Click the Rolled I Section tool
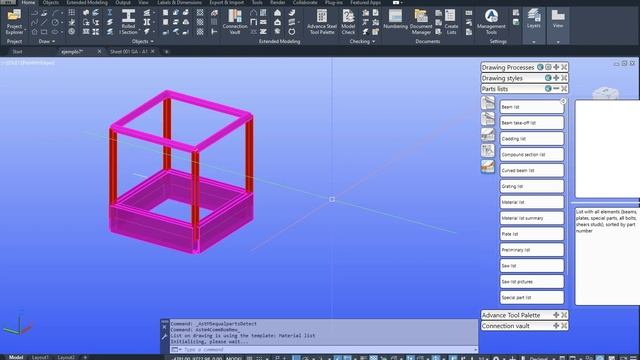This screenshot has width=640, height=360. coord(128,22)
